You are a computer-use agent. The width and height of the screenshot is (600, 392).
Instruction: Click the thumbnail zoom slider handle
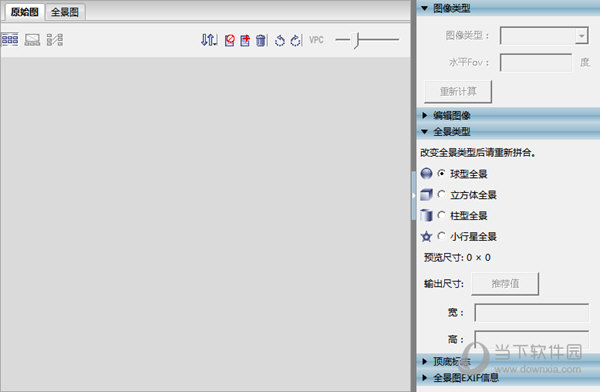[x=357, y=40]
